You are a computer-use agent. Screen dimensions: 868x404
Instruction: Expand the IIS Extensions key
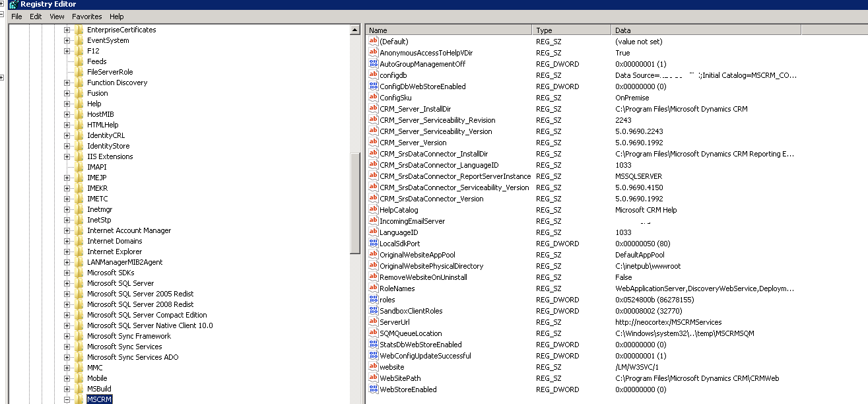67,156
